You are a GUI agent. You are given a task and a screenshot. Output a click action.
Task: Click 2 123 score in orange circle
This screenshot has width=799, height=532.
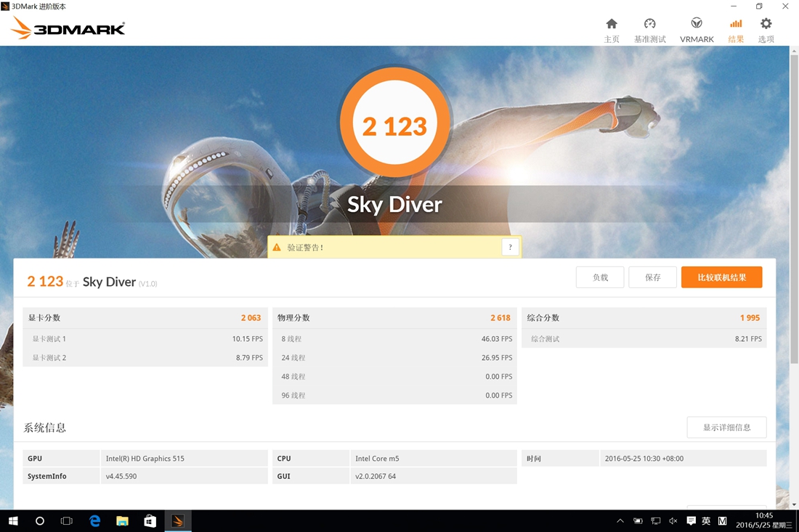(394, 126)
